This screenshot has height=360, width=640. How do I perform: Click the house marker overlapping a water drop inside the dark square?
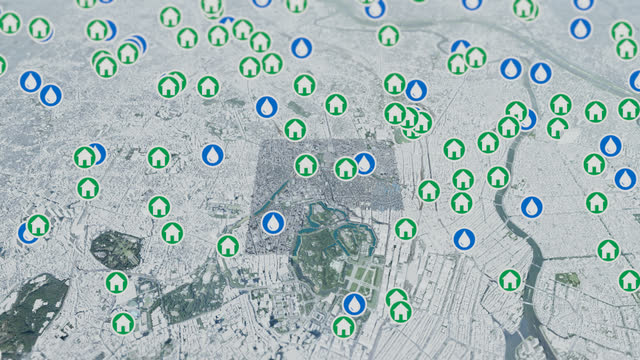346,169
